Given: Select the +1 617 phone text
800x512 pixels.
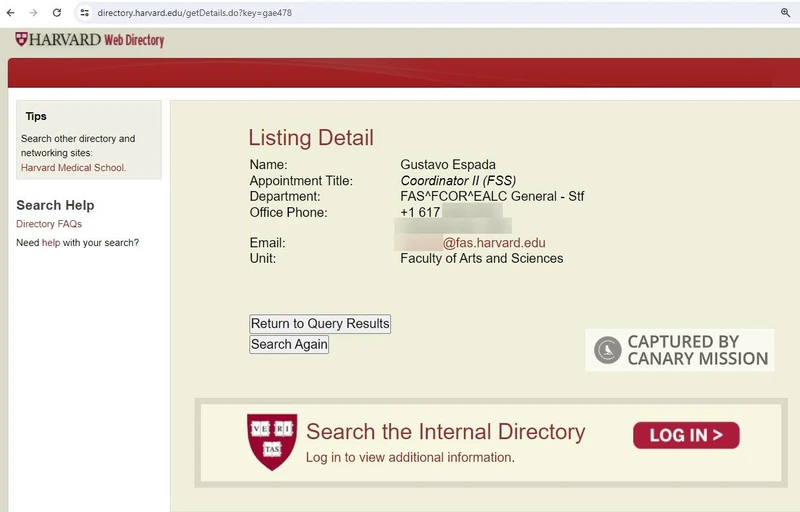Looking at the screenshot, I should pyautogui.click(x=420, y=212).
